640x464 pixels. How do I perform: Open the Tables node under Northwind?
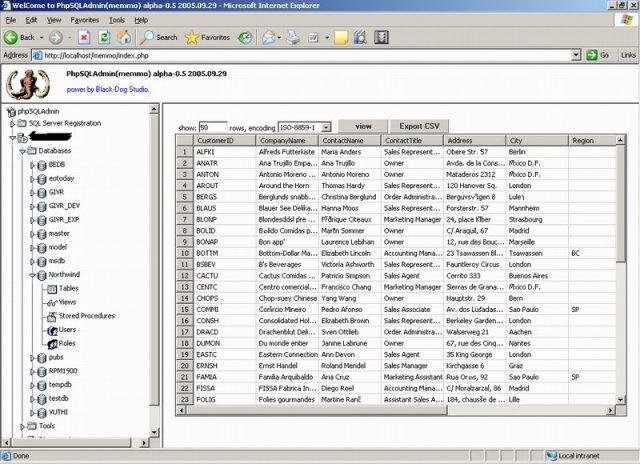pyautogui.click(x=68, y=288)
